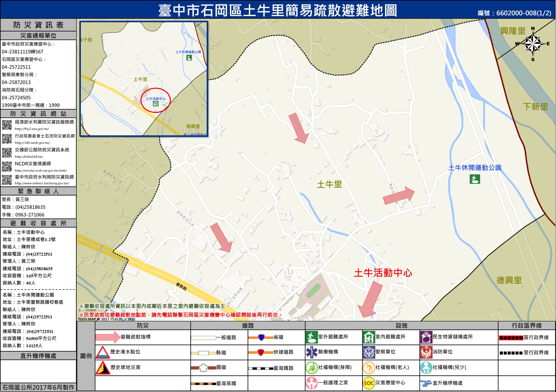Click QR code for 經濟部水利署防災資訊服務網

[x=7, y=125]
